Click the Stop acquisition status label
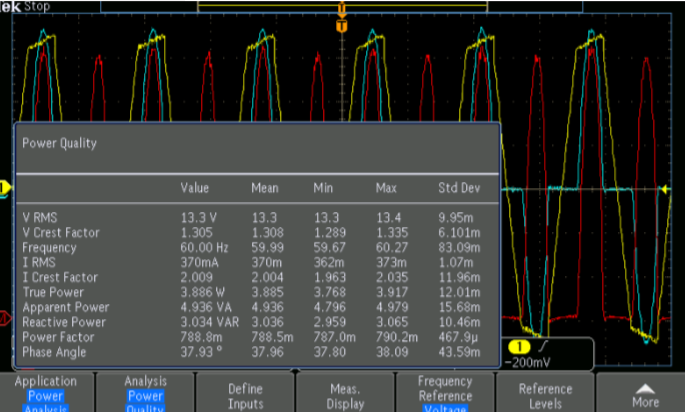The width and height of the screenshot is (685, 412). point(38,6)
